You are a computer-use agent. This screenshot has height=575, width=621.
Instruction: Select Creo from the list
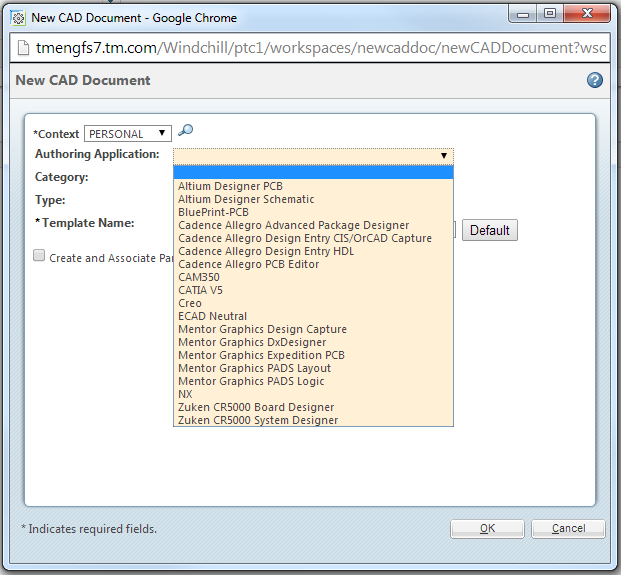313,303
